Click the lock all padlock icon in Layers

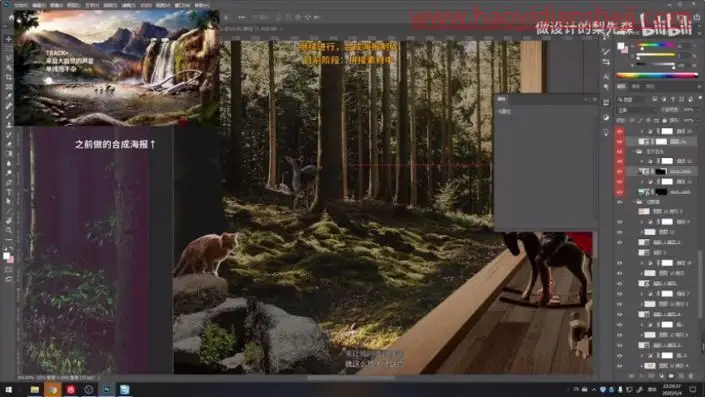click(x=665, y=120)
